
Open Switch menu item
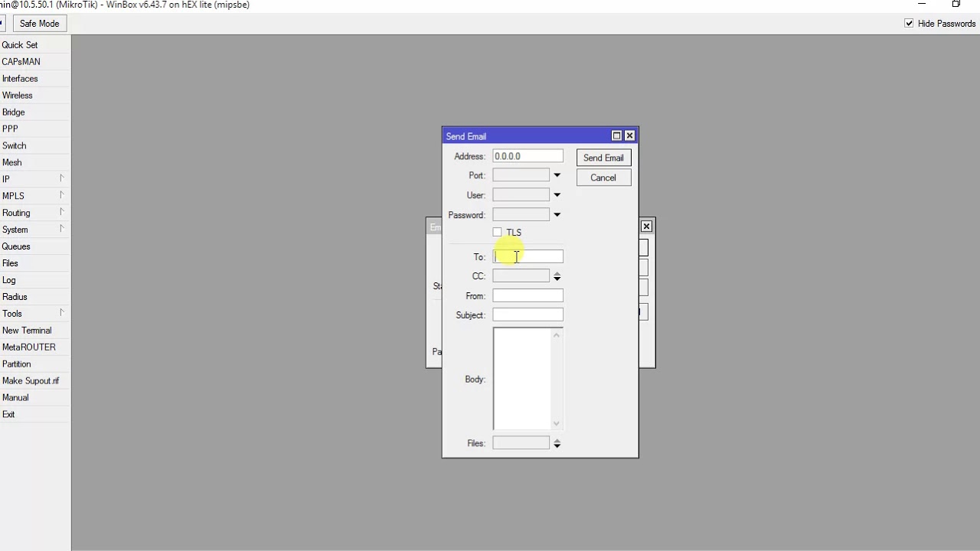point(14,146)
